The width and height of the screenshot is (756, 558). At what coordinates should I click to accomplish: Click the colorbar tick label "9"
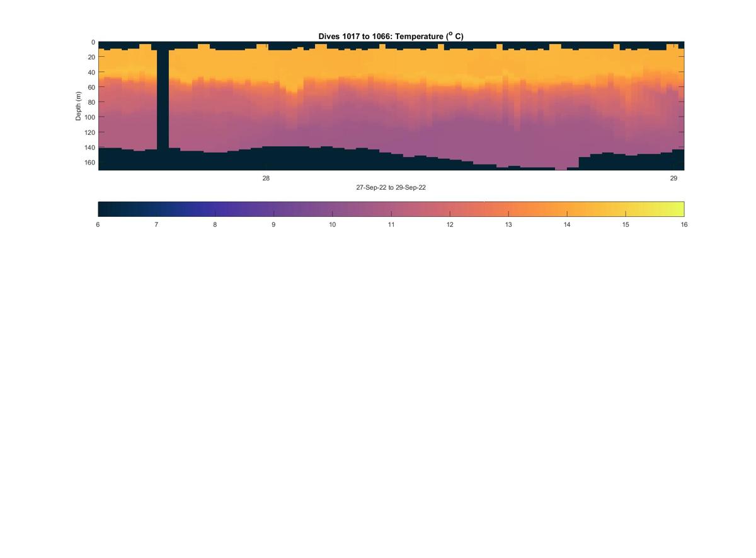[x=273, y=224]
